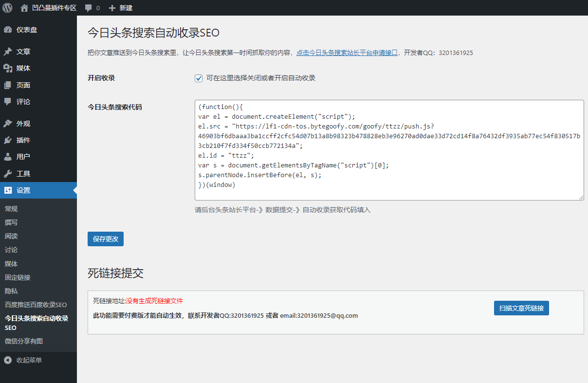Click the red 没有生成死链接文件 text

pos(154,301)
